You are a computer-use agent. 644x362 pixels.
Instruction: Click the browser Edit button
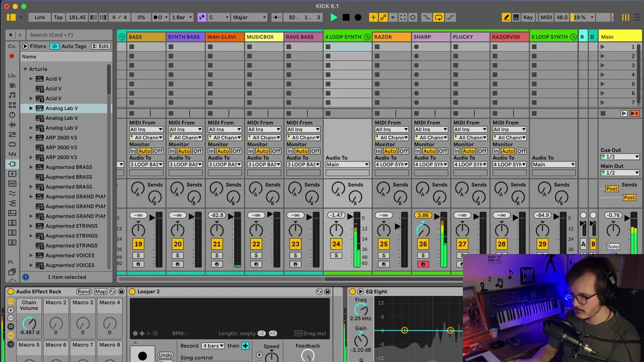click(101, 46)
